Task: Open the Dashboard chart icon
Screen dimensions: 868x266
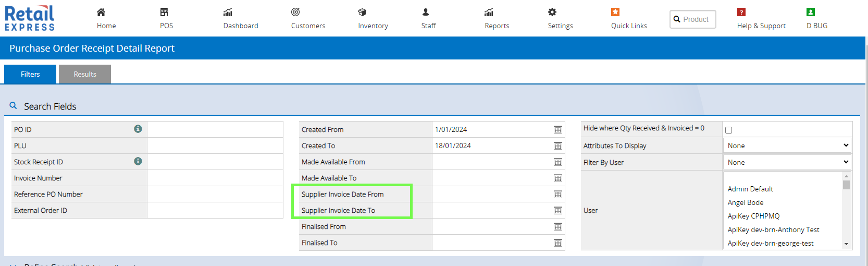Action: 228,12
